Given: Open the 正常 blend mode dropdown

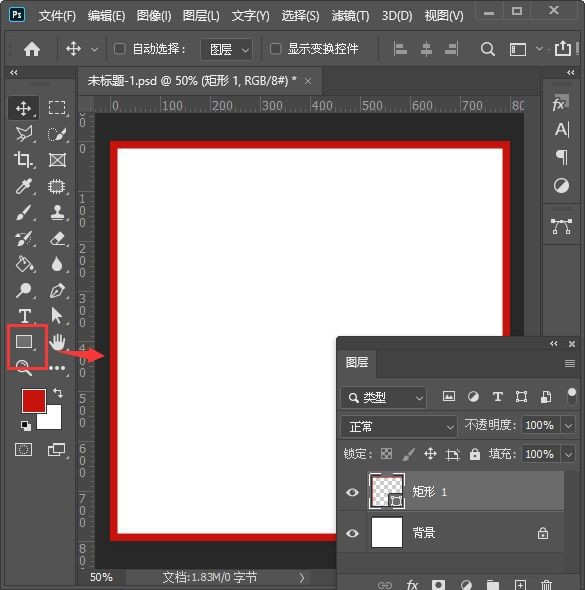Looking at the screenshot, I should coord(399,426).
